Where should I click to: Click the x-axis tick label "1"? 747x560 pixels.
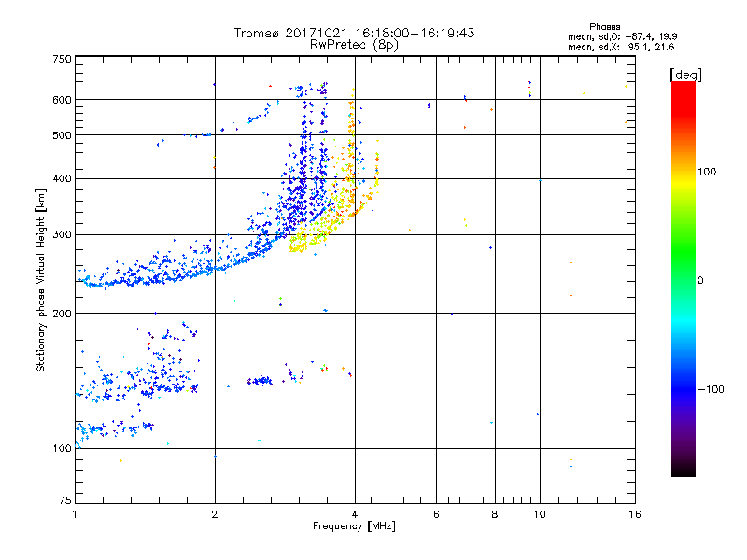pos(75,514)
